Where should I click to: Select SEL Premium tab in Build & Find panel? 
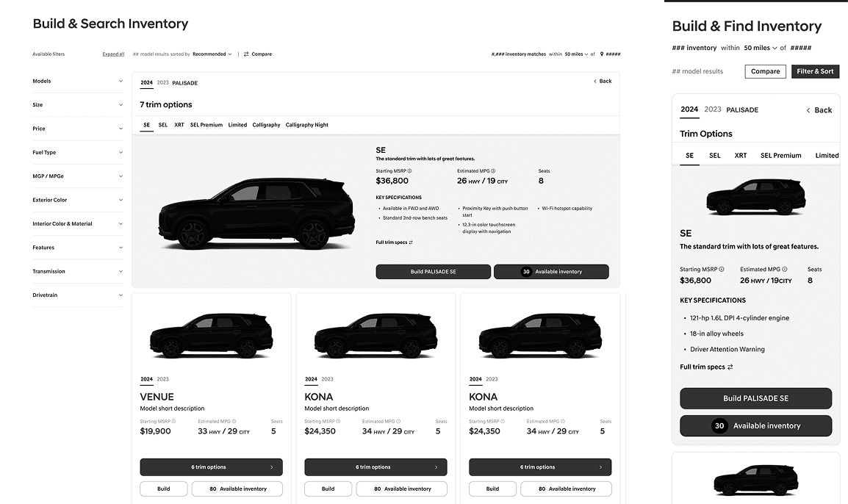pyautogui.click(x=781, y=155)
